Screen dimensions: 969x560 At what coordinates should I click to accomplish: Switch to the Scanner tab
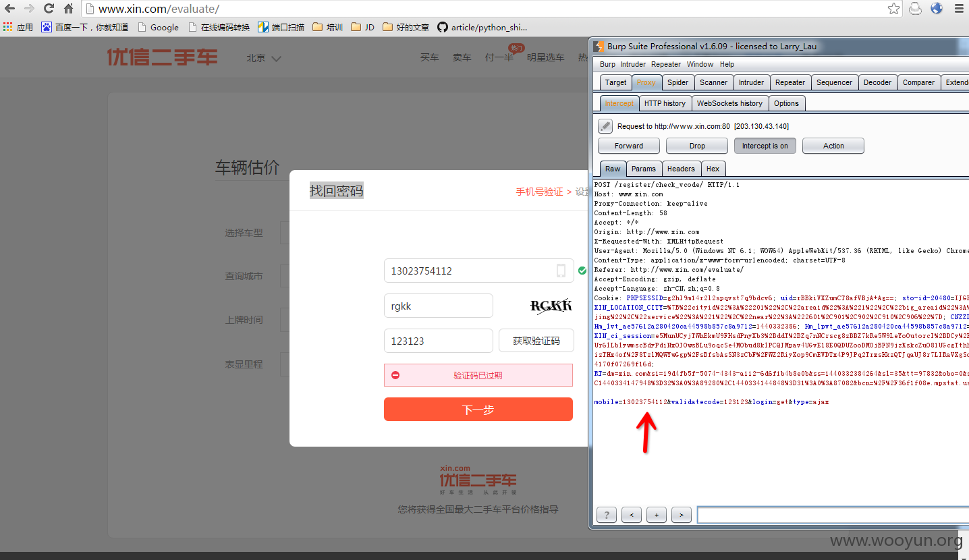pos(713,82)
